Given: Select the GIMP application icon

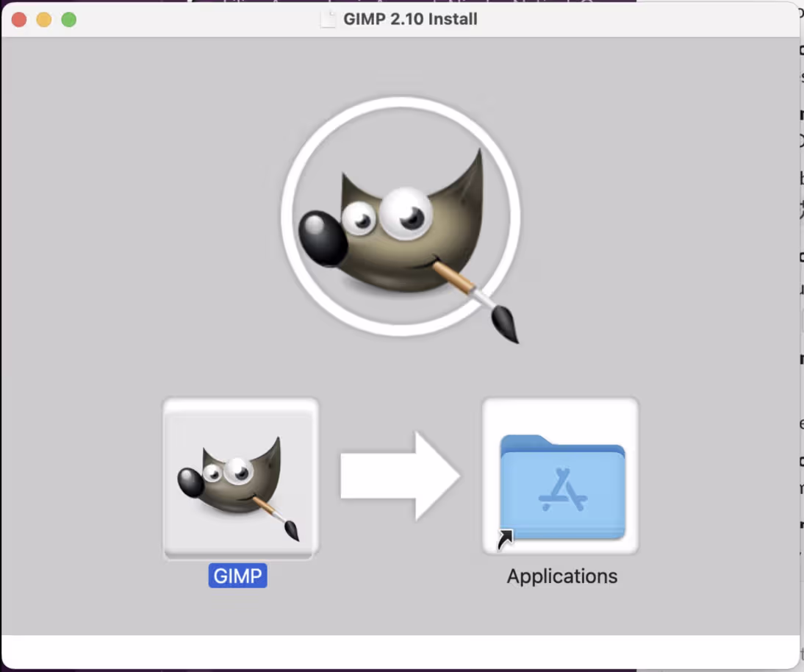Looking at the screenshot, I should tap(240, 479).
